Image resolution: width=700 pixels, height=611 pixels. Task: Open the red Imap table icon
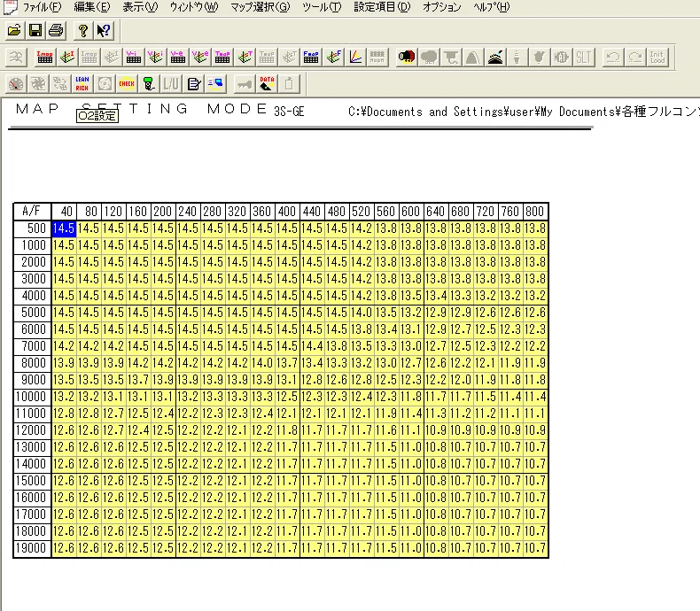[x=44, y=57]
